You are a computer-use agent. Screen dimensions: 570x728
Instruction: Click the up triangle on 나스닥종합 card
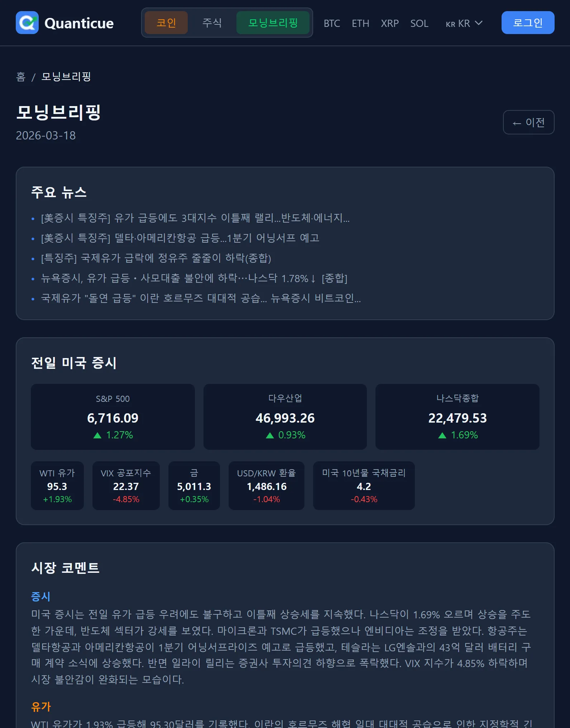click(x=442, y=435)
